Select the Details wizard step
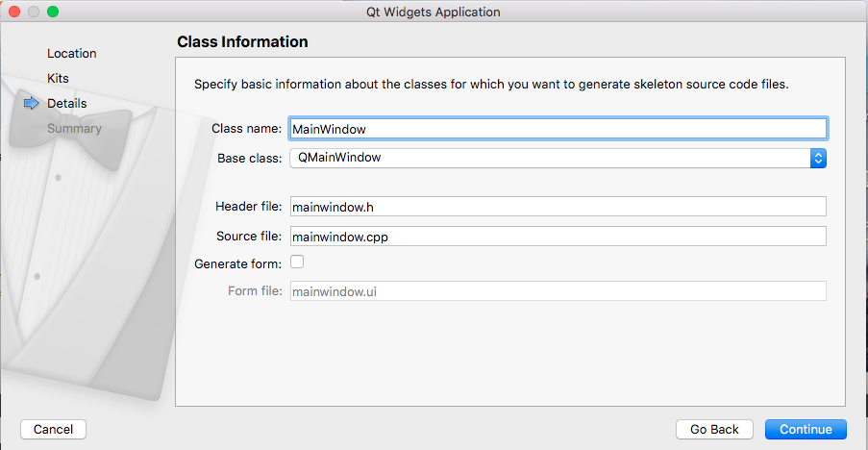 tap(67, 103)
